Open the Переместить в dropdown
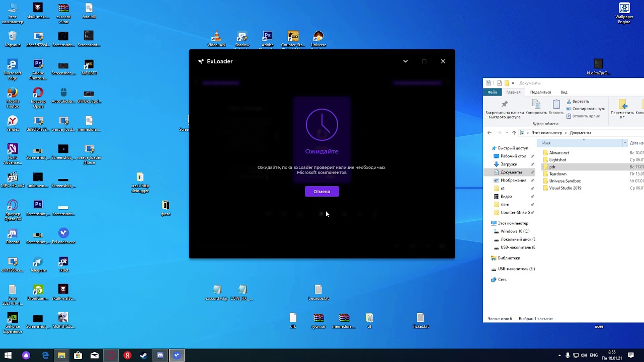Image resolution: width=644 pixels, height=362 pixels. click(622, 109)
